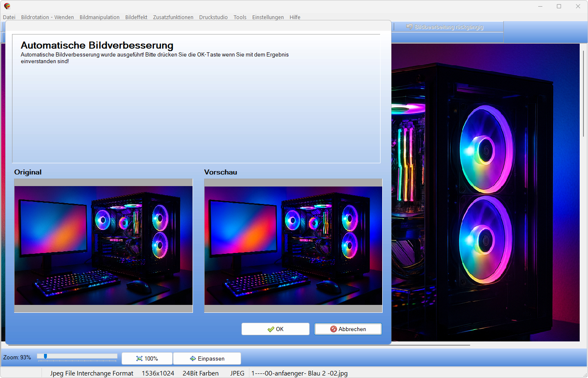Open the Druckstudio menu

pos(213,17)
